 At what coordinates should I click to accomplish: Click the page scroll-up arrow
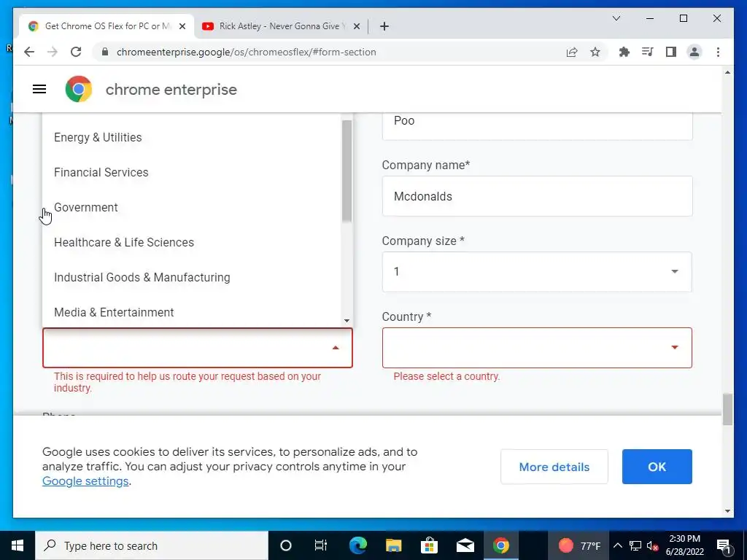click(x=727, y=72)
